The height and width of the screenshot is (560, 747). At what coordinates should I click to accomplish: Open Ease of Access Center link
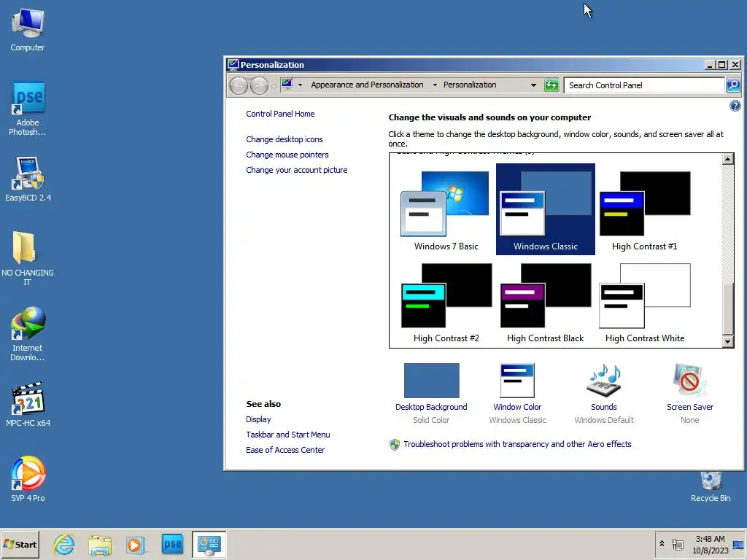click(285, 450)
